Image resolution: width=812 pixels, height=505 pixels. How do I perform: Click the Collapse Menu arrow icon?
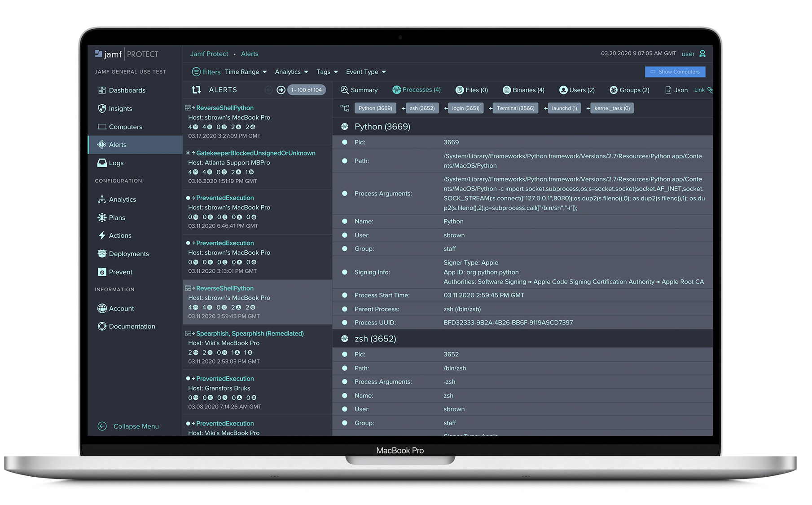coord(102,426)
